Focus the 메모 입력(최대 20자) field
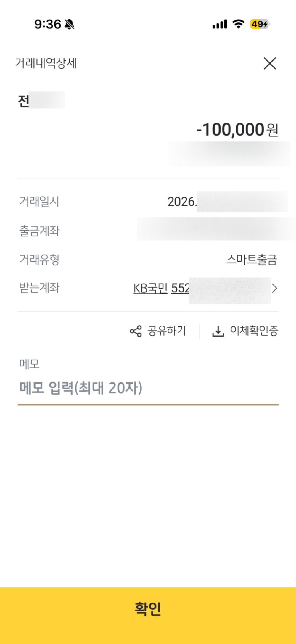Viewport: 296px width, 644px height. (x=148, y=388)
